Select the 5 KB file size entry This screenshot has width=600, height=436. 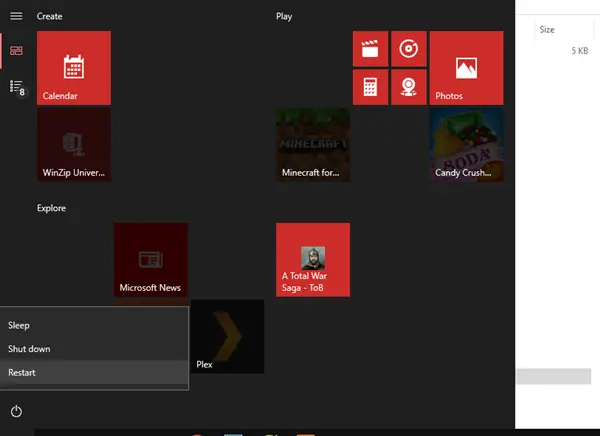point(579,51)
